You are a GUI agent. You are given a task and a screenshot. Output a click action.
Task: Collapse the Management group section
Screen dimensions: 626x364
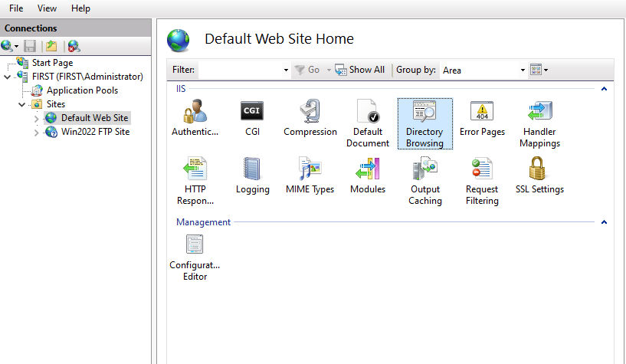click(x=604, y=222)
